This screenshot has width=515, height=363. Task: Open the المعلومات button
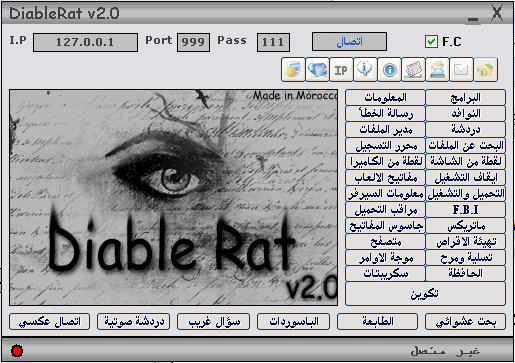click(x=385, y=97)
